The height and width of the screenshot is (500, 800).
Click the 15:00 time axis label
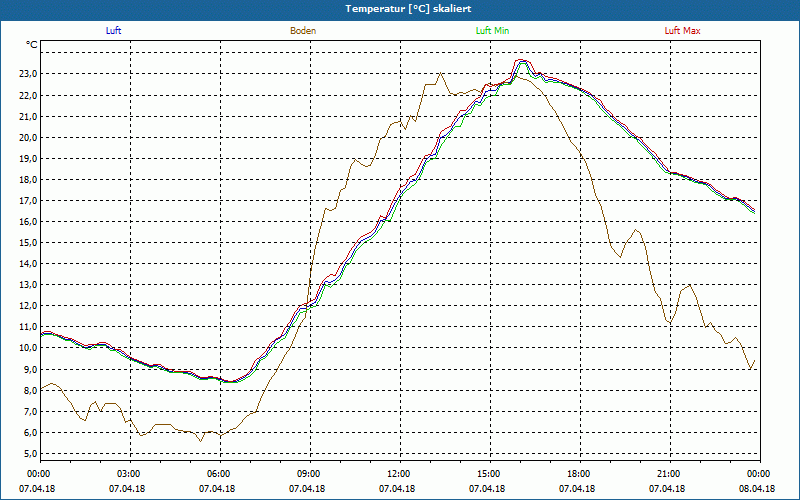(x=490, y=474)
